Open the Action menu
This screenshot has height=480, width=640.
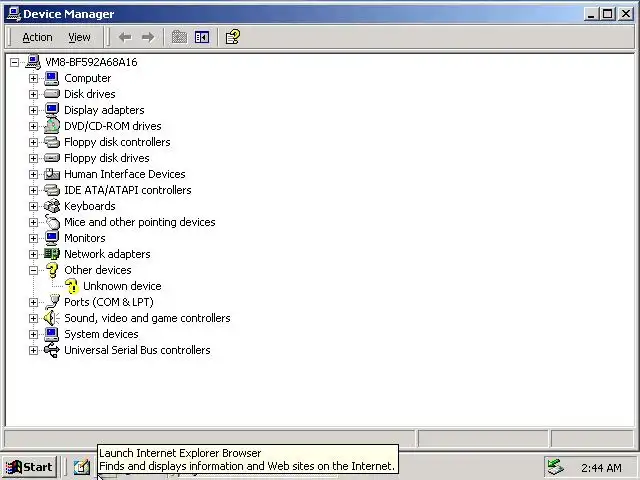[37, 38]
